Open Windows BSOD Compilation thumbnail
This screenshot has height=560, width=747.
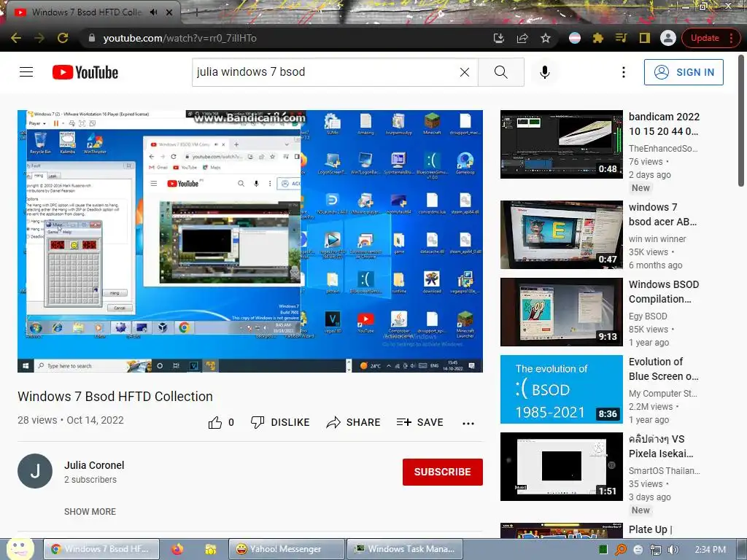coord(561,312)
